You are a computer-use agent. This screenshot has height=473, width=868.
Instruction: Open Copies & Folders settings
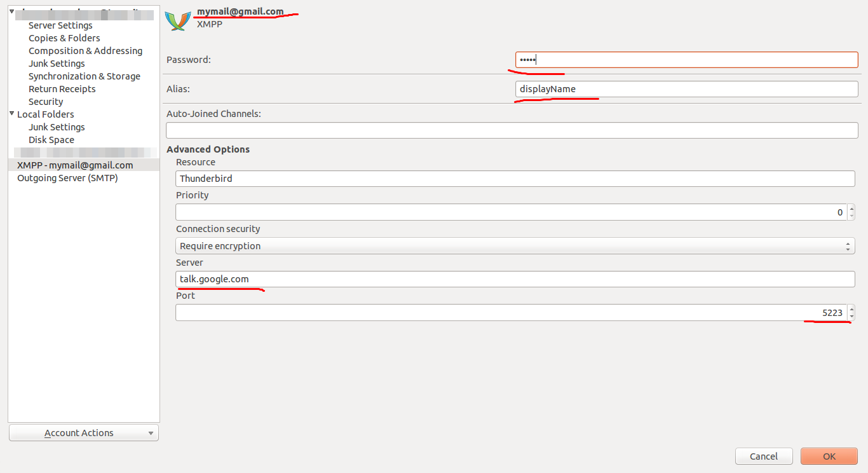point(64,38)
